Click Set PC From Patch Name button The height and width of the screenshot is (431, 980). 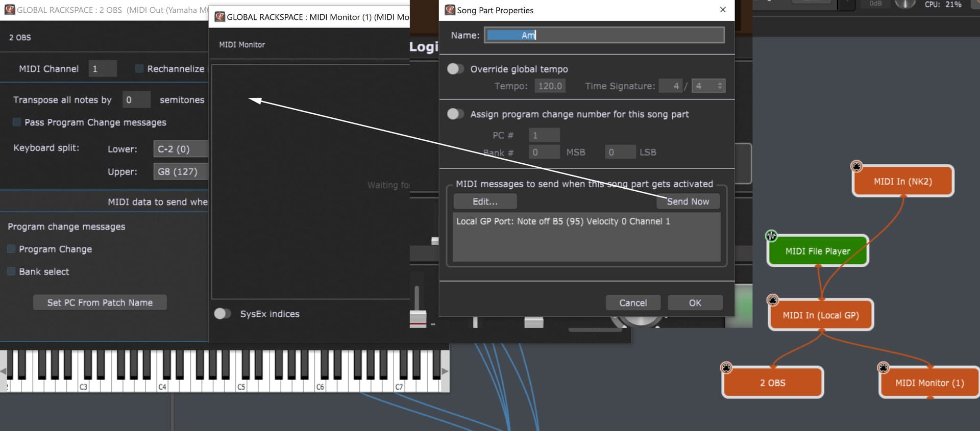point(100,302)
